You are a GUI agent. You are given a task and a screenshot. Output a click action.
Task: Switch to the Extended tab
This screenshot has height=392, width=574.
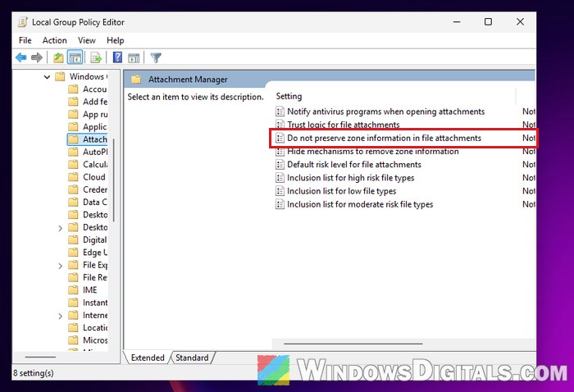[148, 358]
